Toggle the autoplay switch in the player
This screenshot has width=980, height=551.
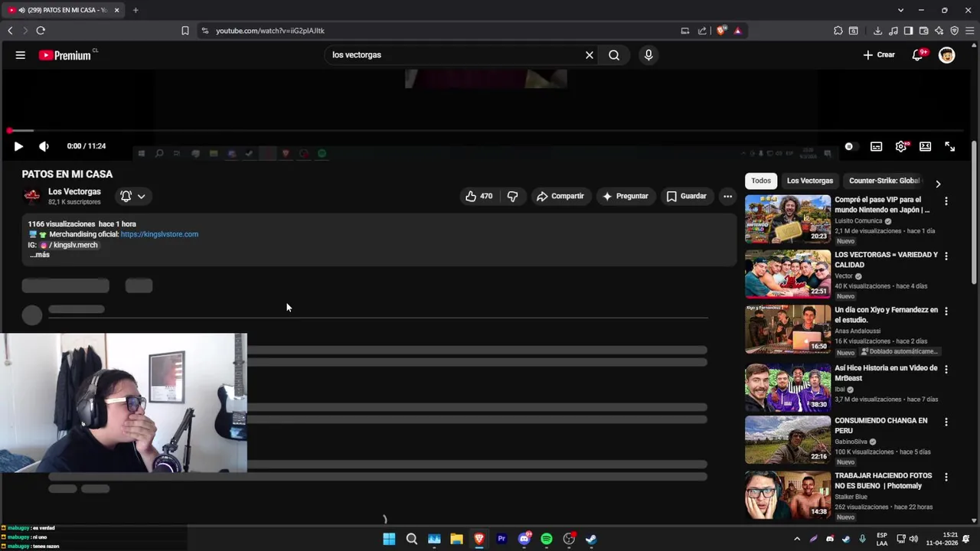pyautogui.click(x=849, y=146)
